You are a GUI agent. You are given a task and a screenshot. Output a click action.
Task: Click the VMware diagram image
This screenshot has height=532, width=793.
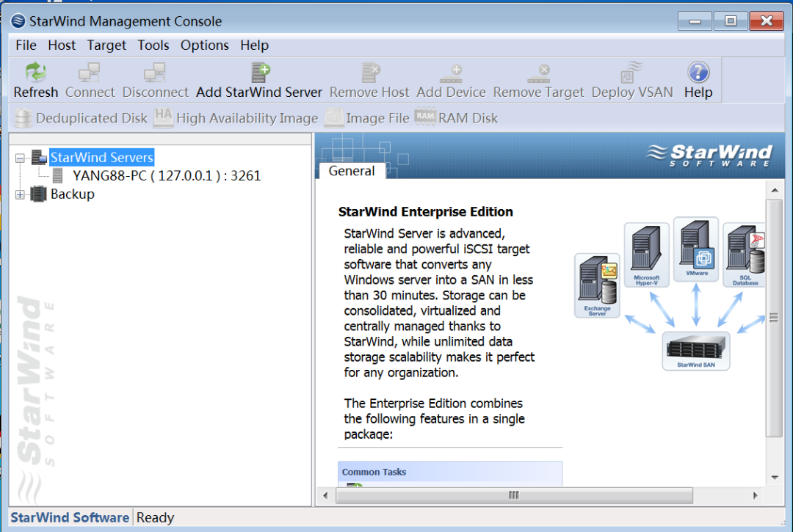click(x=696, y=249)
